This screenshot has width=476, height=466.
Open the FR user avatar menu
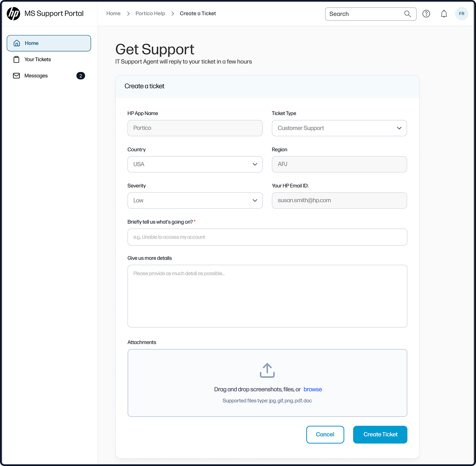[x=461, y=14]
